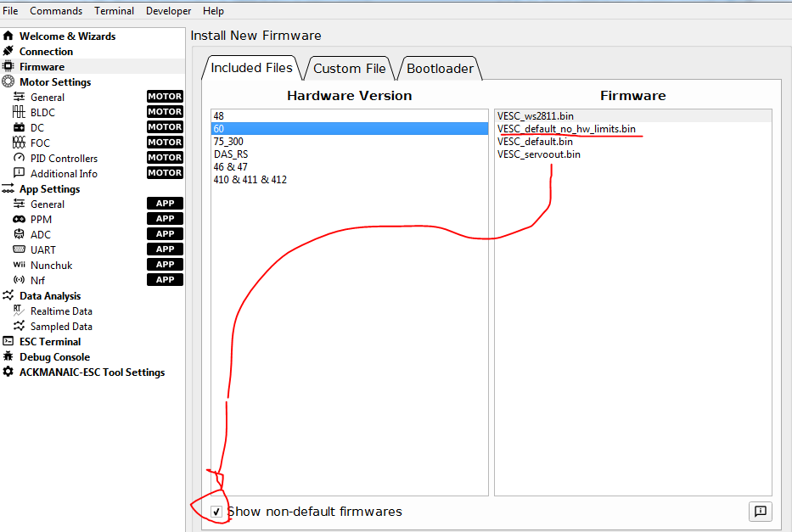Click the Welcome & Wizards home icon
Viewport: 792px width, 532px height.
pos(8,36)
